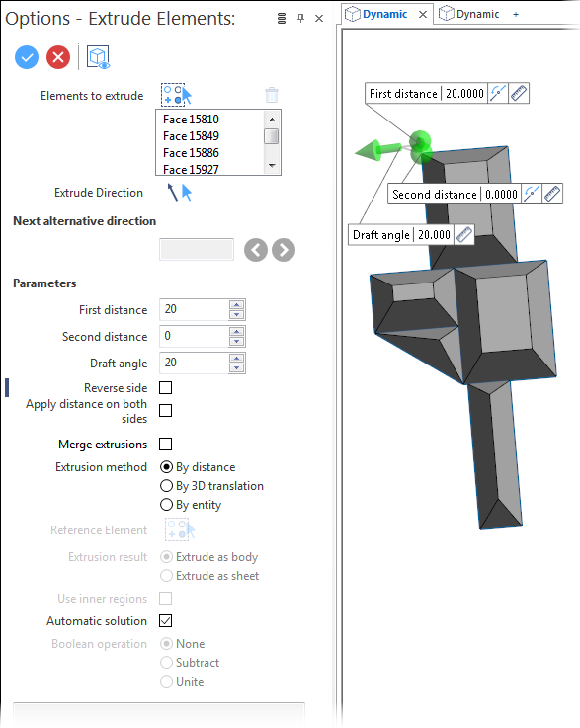580x728 pixels.
Task: Pick the Extrude Direction arrow icon
Action: tap(179, 192)
